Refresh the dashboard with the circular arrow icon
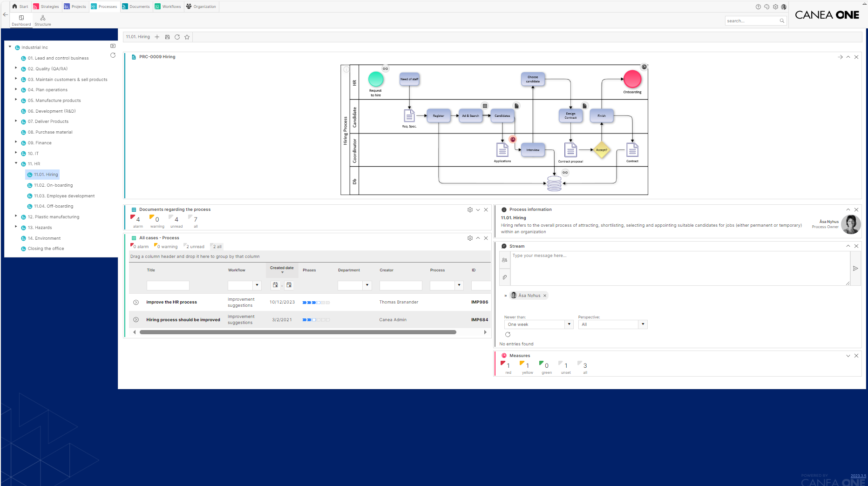868x486 pixels. [x=177, y=37]
